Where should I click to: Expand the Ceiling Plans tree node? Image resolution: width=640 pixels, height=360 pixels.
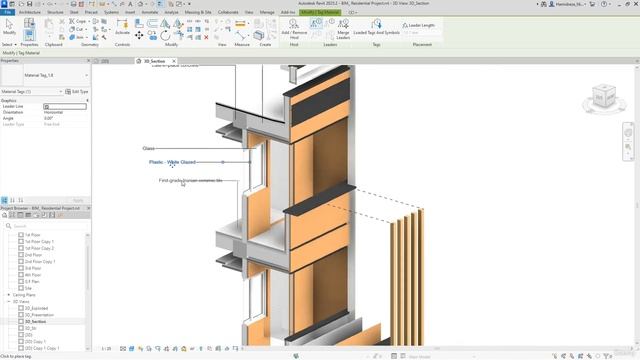point(9,295)
